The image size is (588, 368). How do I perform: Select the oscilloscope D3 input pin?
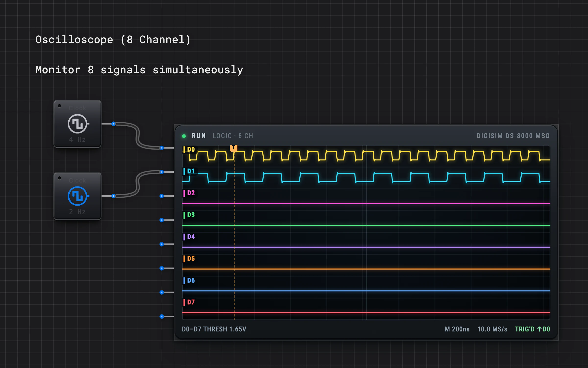[x=162, y=220]
